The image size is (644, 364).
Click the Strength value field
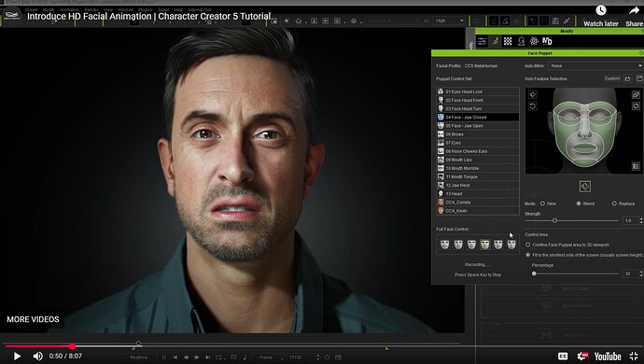point(630,221)
